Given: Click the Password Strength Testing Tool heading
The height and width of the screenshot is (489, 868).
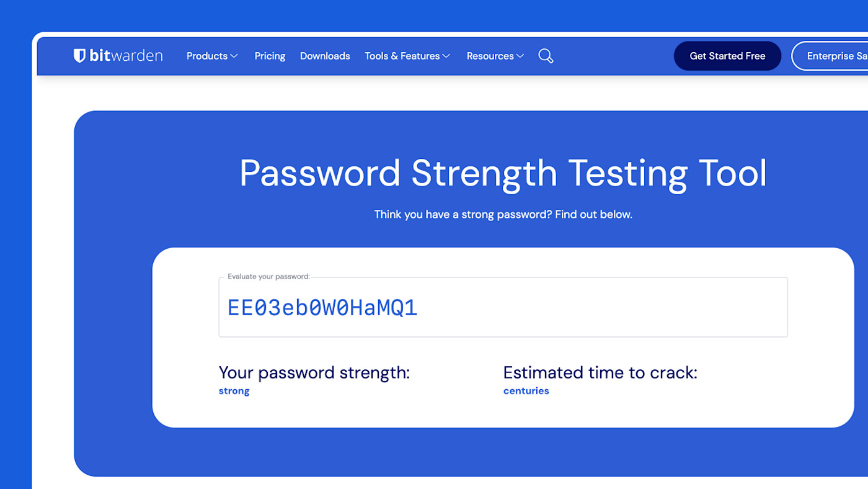Looking at the screenshot, I should click(x=502, y=174).
